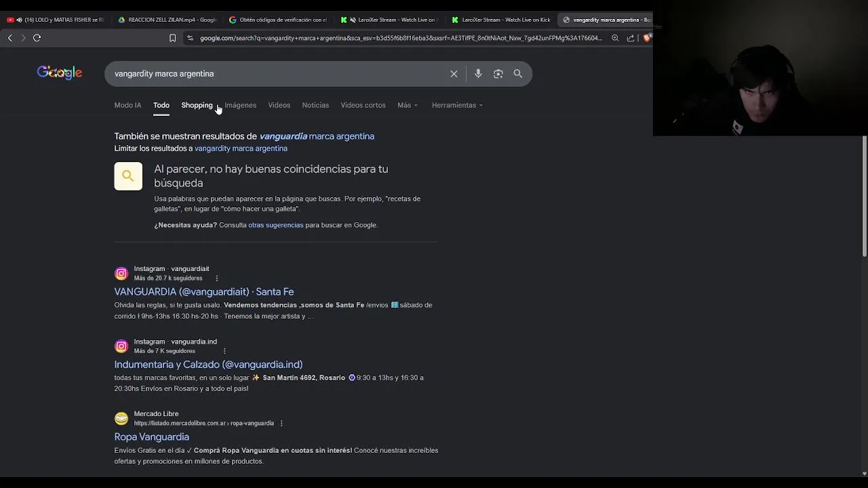The width and height of the screenshot is (868, 488).
Task: Clear the search box with the X
Action: [454, 74]
